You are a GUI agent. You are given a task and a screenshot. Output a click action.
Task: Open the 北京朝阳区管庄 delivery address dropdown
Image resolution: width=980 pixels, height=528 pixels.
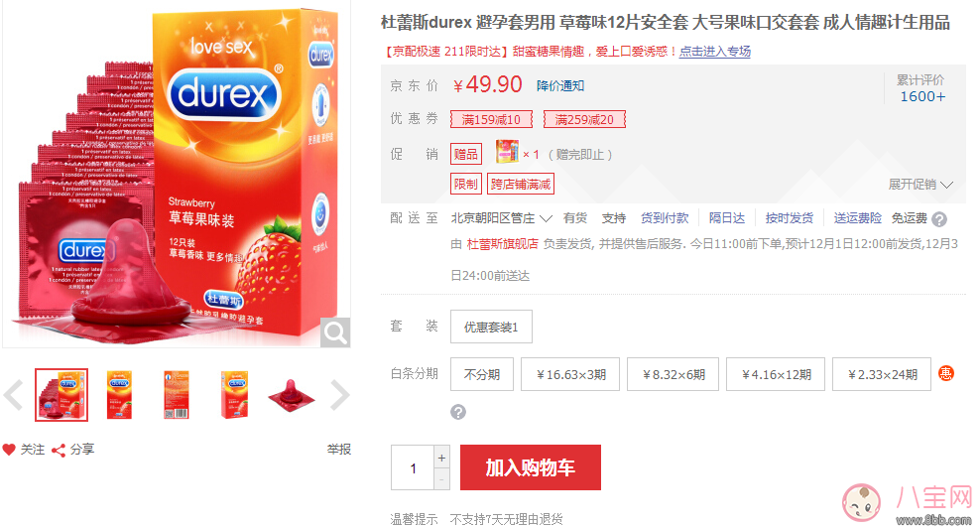[x=502, y=218]
